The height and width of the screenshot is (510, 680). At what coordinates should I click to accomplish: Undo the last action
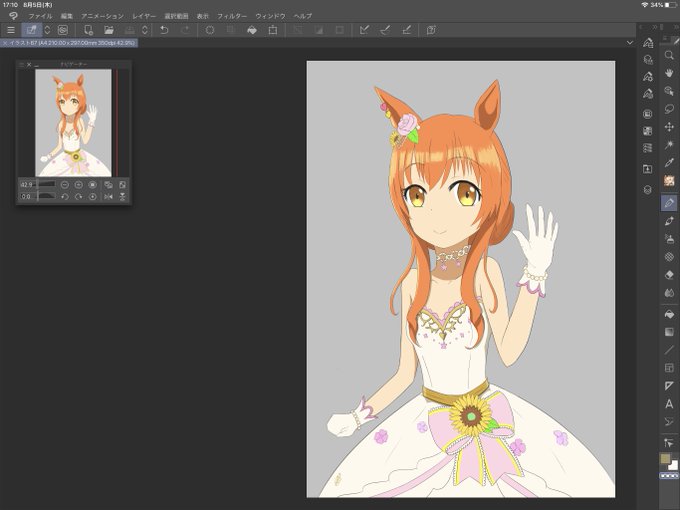pyautogui.click(x=164, y=30)
